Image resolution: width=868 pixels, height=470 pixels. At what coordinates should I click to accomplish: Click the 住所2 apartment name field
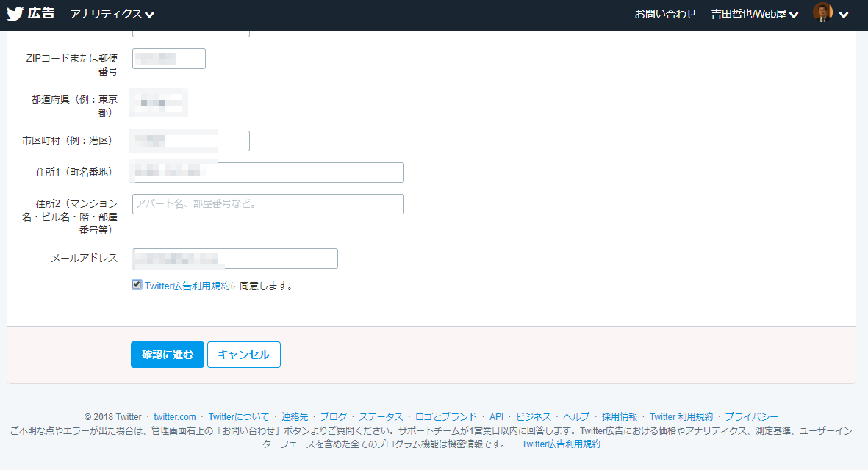coord(268,204)
